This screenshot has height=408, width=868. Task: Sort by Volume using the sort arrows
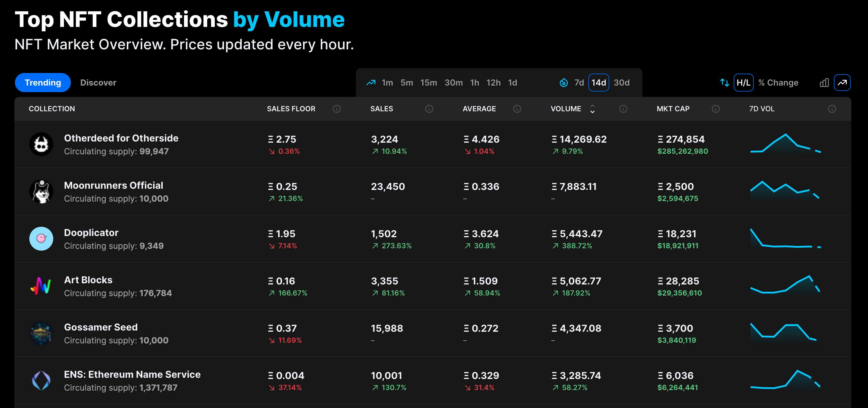pyautogui.click(x=592, y=109)
